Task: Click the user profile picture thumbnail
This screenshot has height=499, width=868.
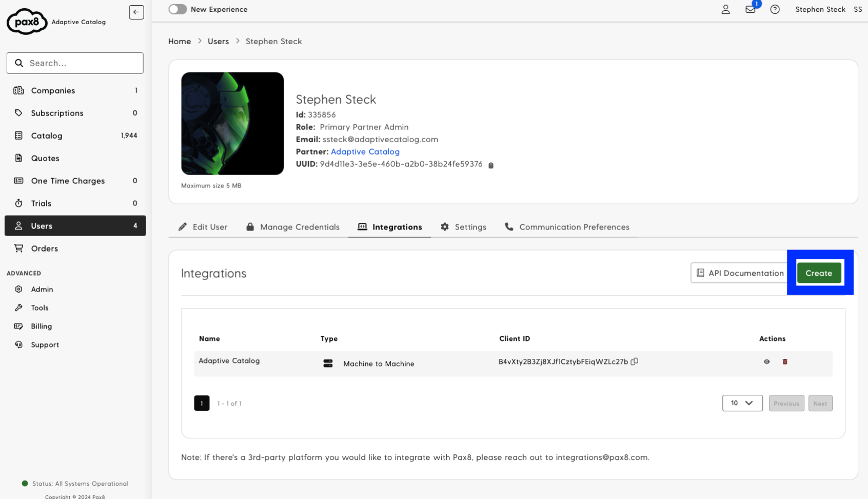Action: click(x=232, y=124)
